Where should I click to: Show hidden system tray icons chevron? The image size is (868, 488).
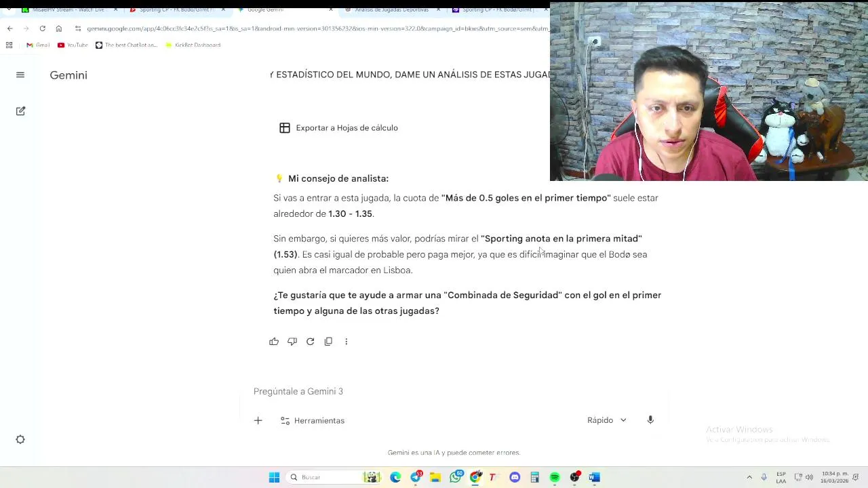point(749,477)
